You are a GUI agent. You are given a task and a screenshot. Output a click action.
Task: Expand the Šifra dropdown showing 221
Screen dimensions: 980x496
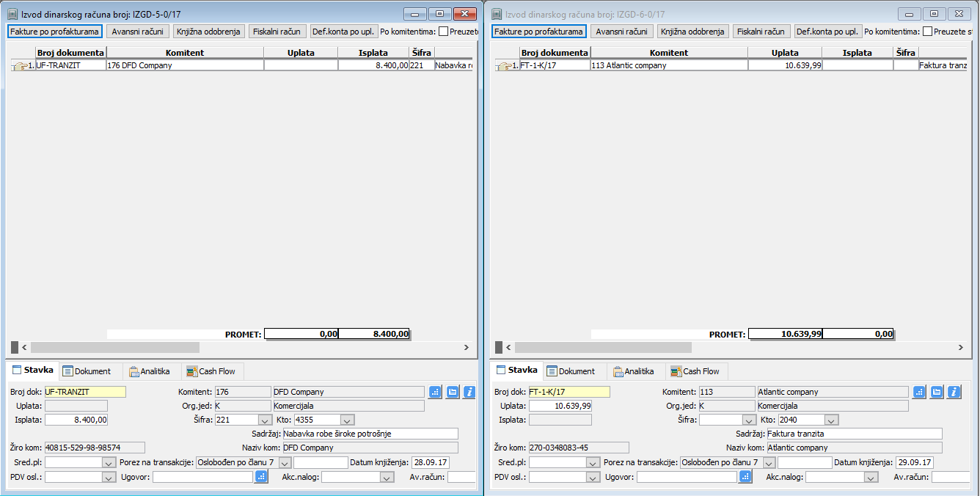(265, 420)
